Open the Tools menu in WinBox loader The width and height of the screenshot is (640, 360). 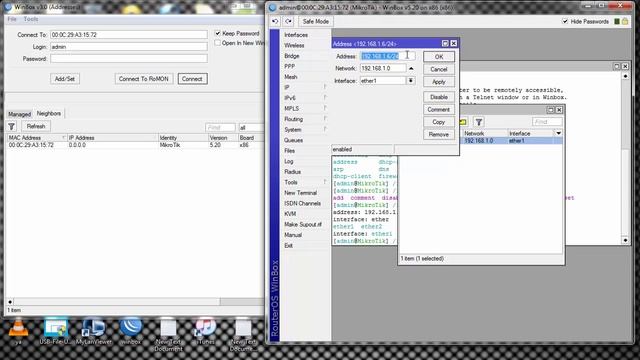click(x=31, y=19)
